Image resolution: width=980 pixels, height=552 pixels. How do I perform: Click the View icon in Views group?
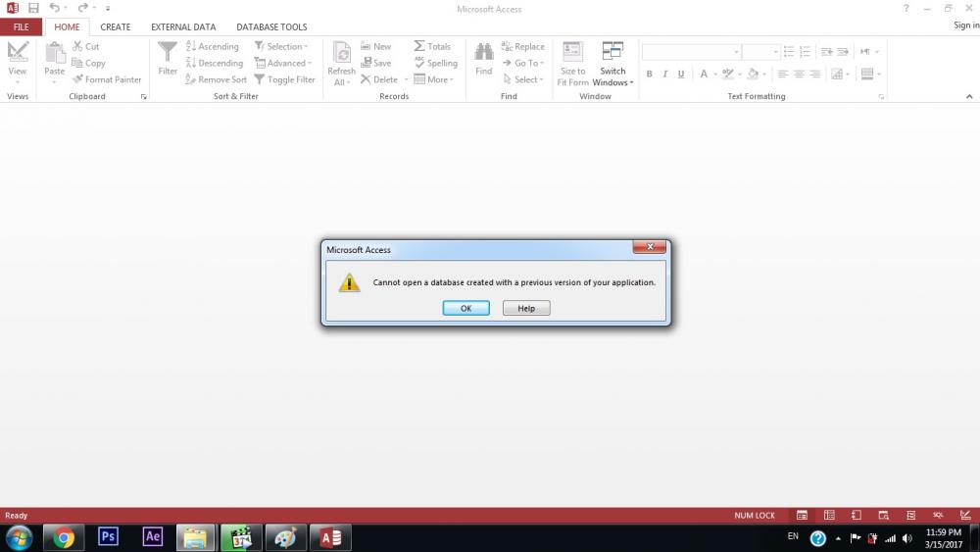18,52
